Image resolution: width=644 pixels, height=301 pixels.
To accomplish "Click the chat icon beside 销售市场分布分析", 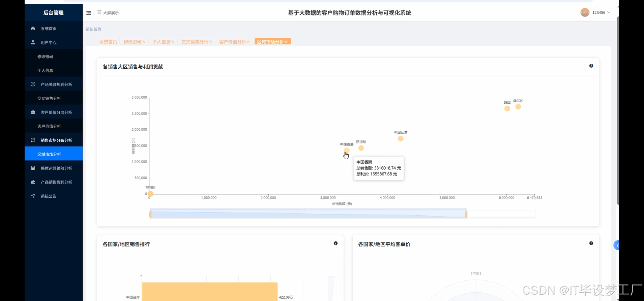I will 33,140.
